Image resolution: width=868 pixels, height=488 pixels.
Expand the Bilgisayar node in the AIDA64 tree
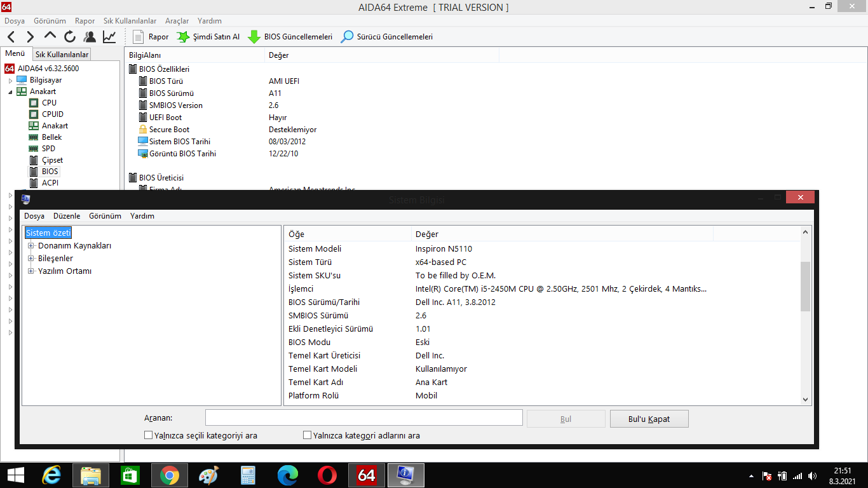pos(10,80)
